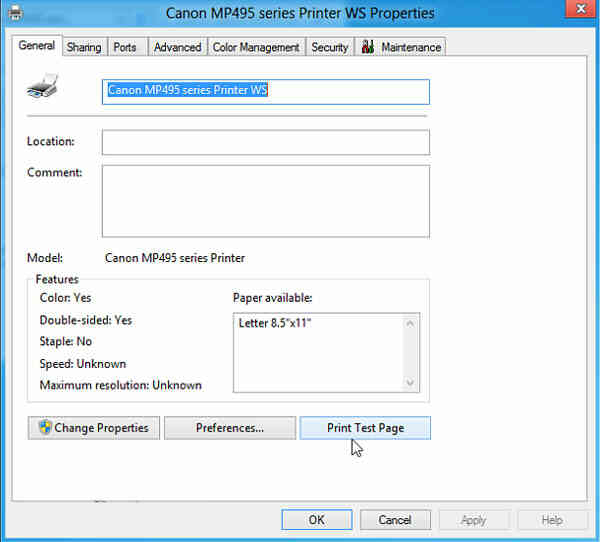Image resolution: width=600 pixels, height=542 pixels.
Task: Click the Staple: No text
Action: coord(66,341)
